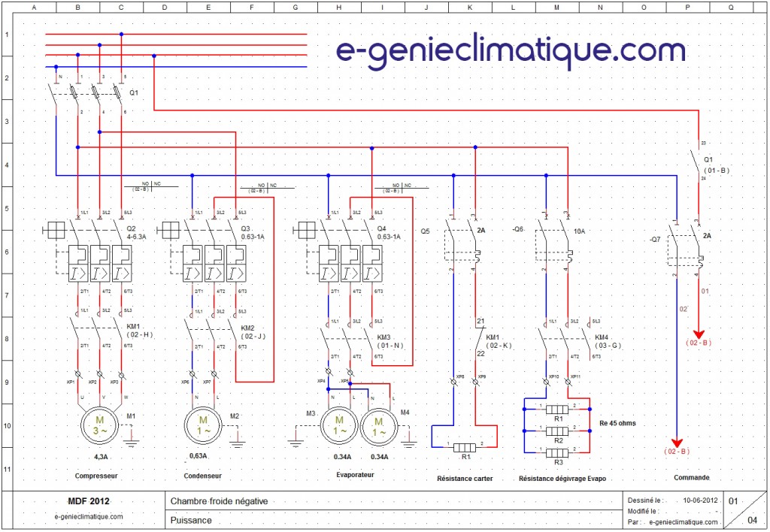This screenshot has height=532, width=770.
Task: Click the Q1 auxiliary contact 23-24
Action: (x=696, y=161)
